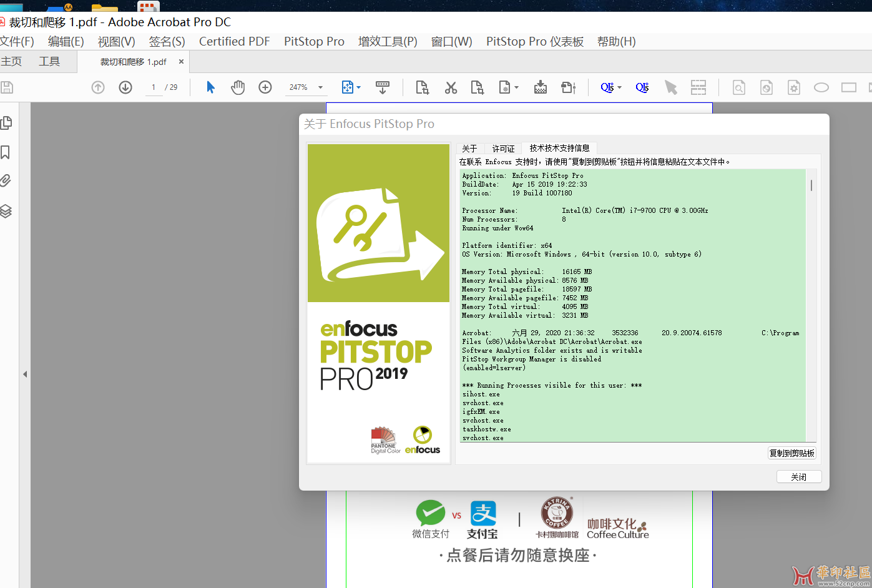Viewport: 872px width, 588px height.
Task: Expand the QuickRun QI dropdown arrow
Action: [619, 87]
